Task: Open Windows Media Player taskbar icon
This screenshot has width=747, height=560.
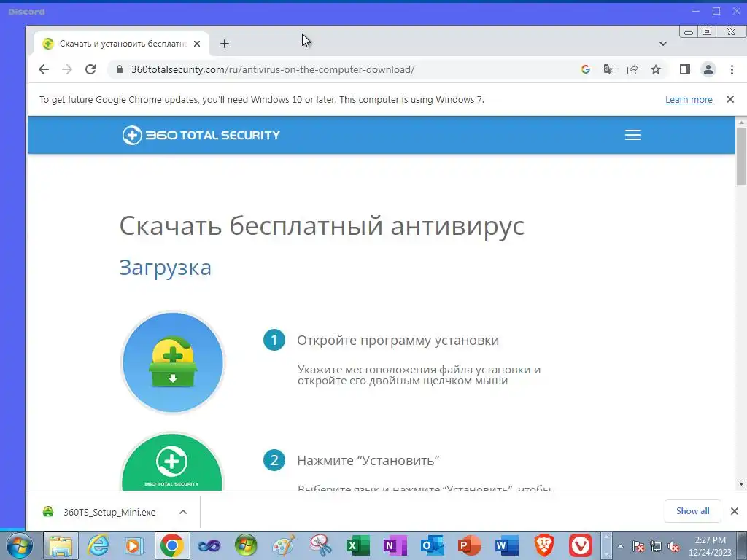Action: pos(134,545)
